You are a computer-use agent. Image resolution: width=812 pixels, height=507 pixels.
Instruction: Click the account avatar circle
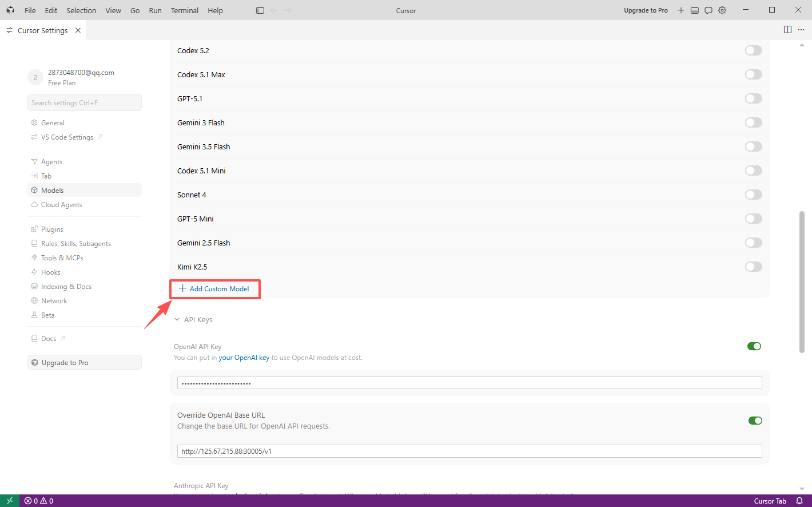(x=35, y=77)
